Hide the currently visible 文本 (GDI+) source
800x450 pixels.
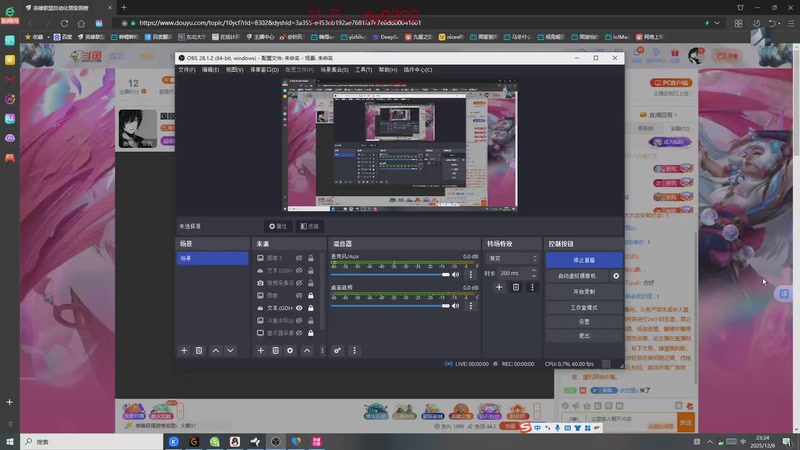click(x=299, y=308)
